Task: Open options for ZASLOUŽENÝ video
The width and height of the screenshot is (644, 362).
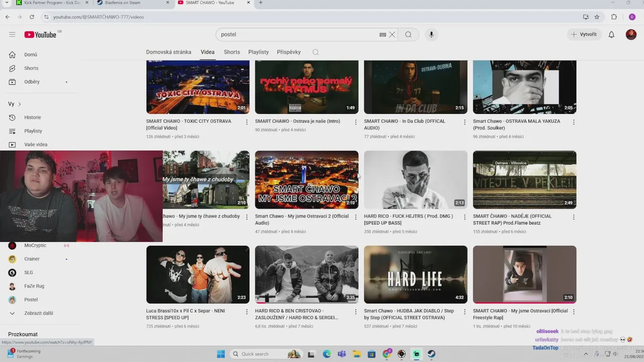Action: coord(356,312)
